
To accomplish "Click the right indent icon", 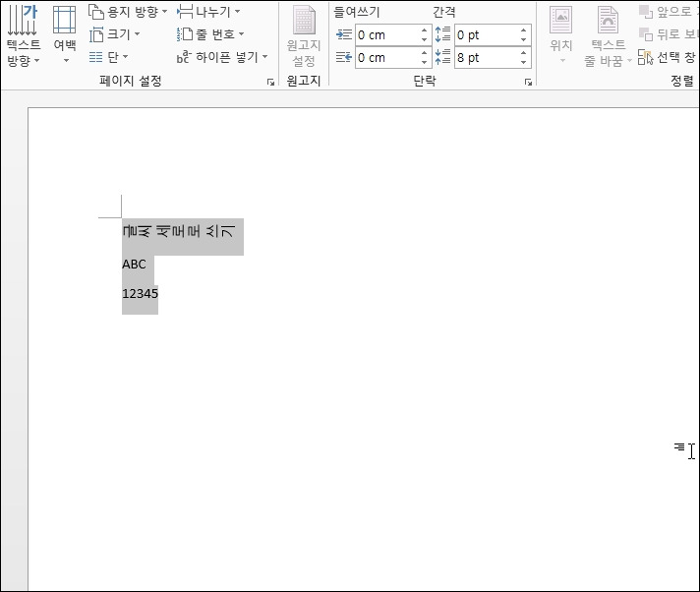I will 344,57.
